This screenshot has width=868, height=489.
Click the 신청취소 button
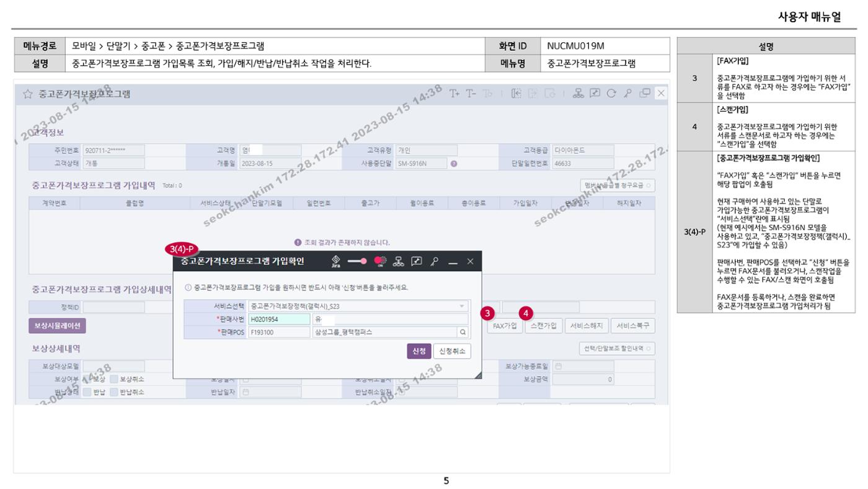click(452, 351)
